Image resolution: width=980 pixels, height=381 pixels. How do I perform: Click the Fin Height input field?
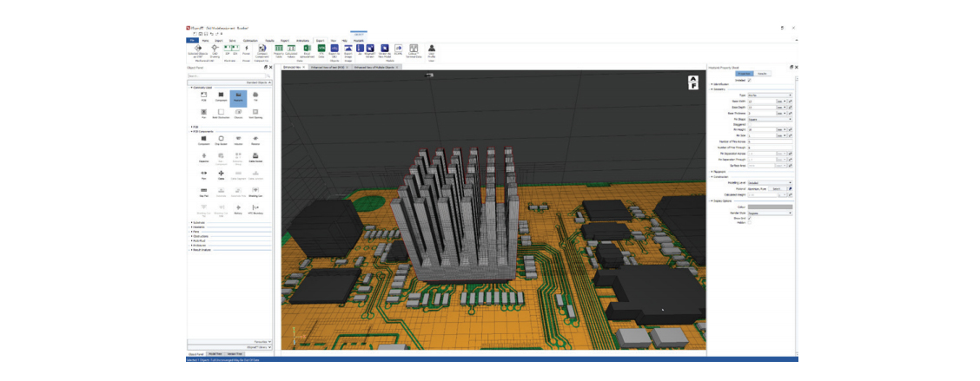point(761,129)
